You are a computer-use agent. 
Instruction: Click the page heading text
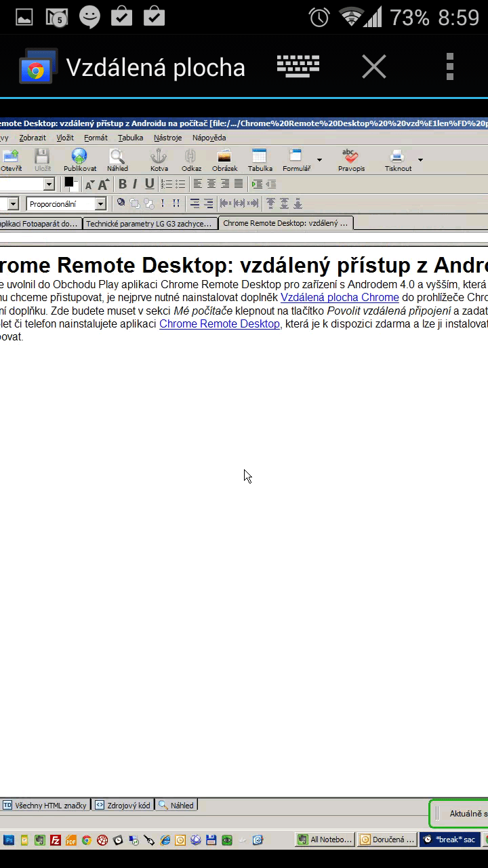244,265
